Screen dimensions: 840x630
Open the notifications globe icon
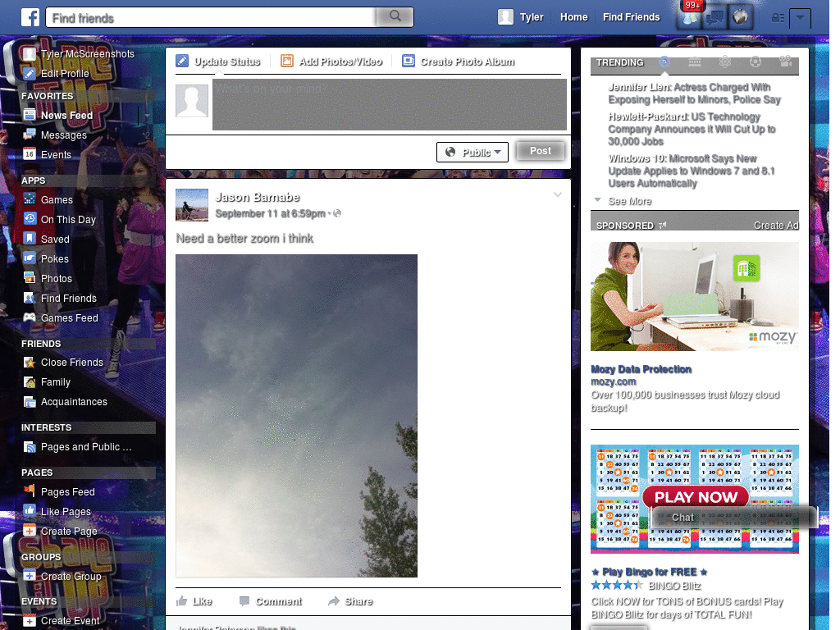coord(741,18)
